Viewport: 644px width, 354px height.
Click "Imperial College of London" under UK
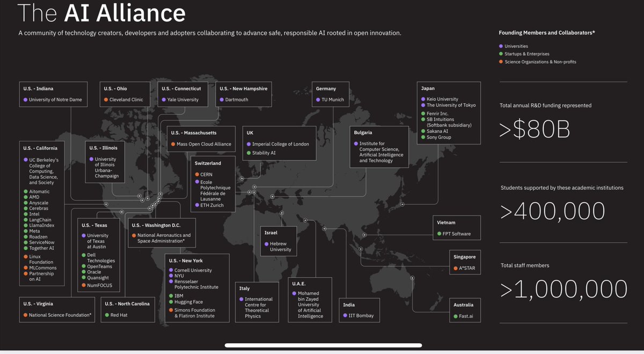coord(281,145)
